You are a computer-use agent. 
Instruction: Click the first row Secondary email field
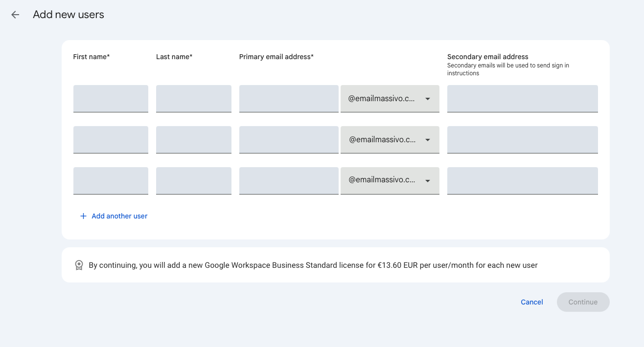click(522, 99)
